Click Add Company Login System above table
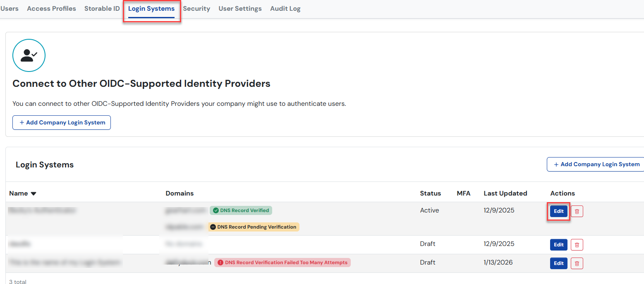Image resolution: width=644 pixels, height=284 pixels. pos(596,164)
